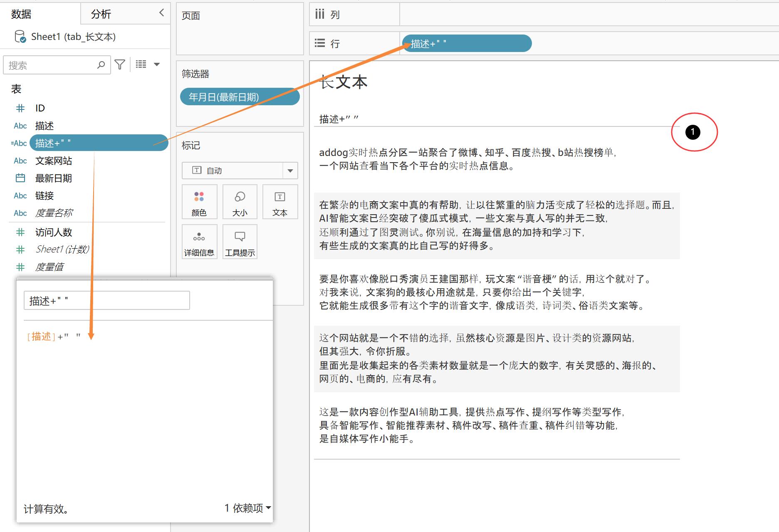The height and width of the screenshot is (532, 779).
Task: Click the number icon beside 访问人数
Action: coord(20,232)
